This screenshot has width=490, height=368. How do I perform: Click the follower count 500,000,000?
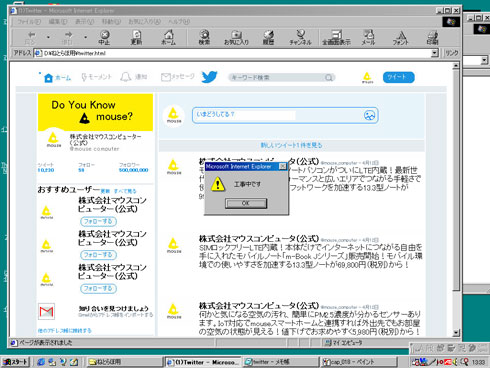133,170
